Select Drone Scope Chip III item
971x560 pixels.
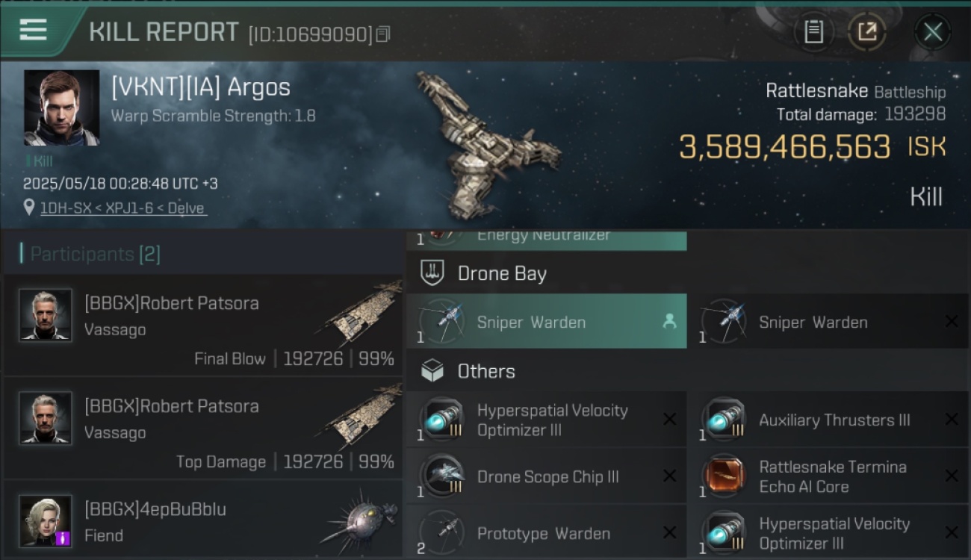coord(546,476)
